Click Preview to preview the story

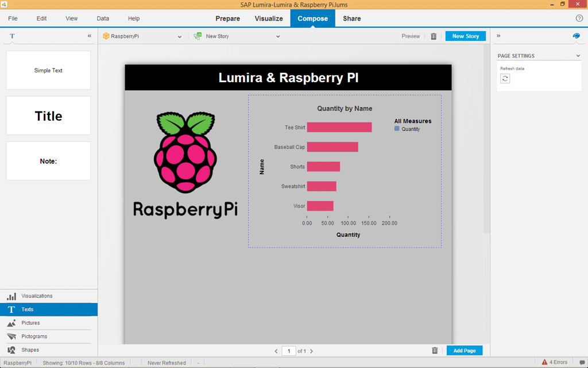(x=411, y=36)
